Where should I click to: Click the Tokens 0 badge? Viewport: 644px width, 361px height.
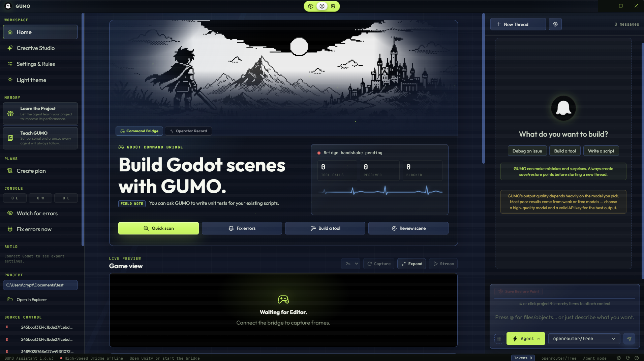coord(523,358)
